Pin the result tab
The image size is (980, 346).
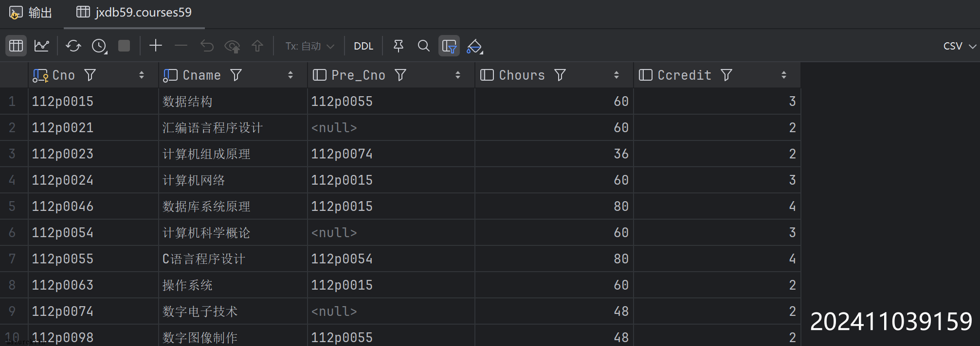point(398,46)
